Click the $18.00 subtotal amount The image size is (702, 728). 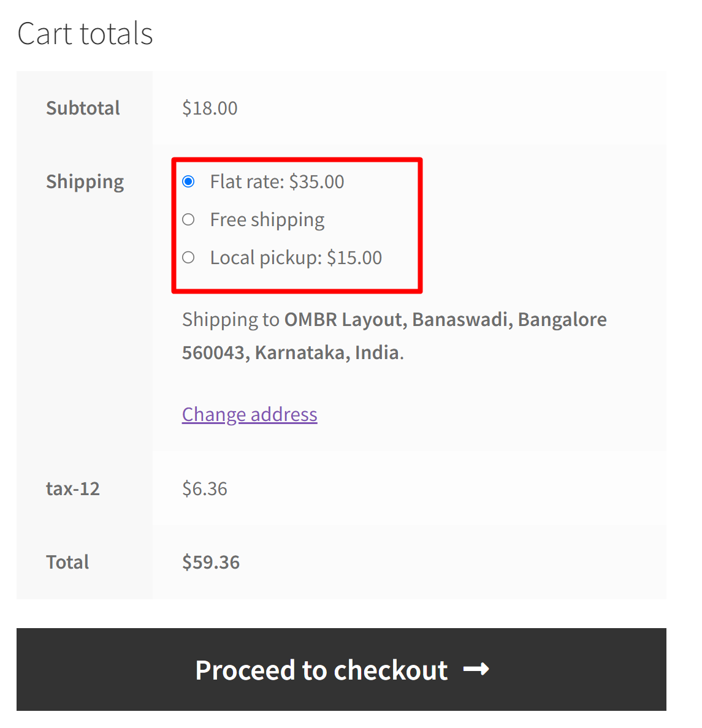coord(210,108)
